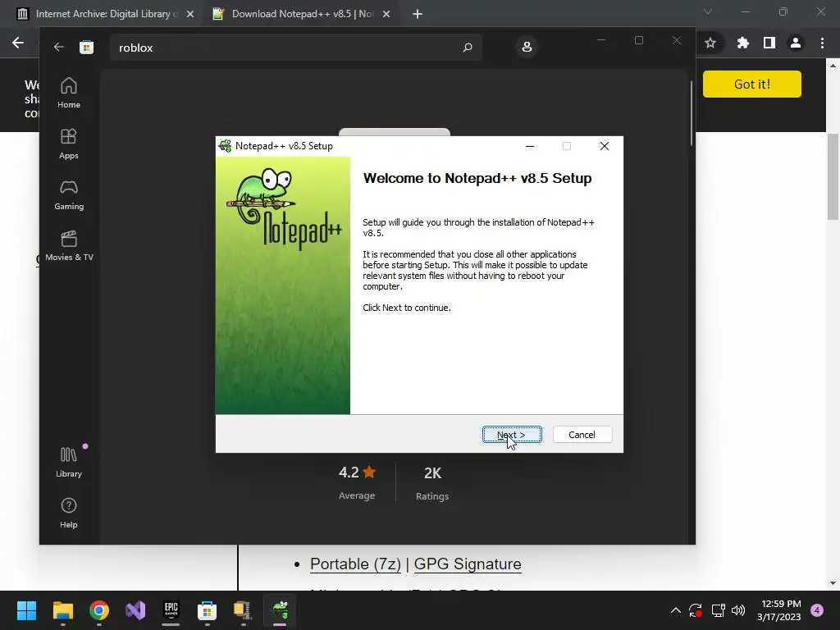Screen dimensions: 840x630
Task: Close the Internet Archive tab
Action: [x=190, y=15]
